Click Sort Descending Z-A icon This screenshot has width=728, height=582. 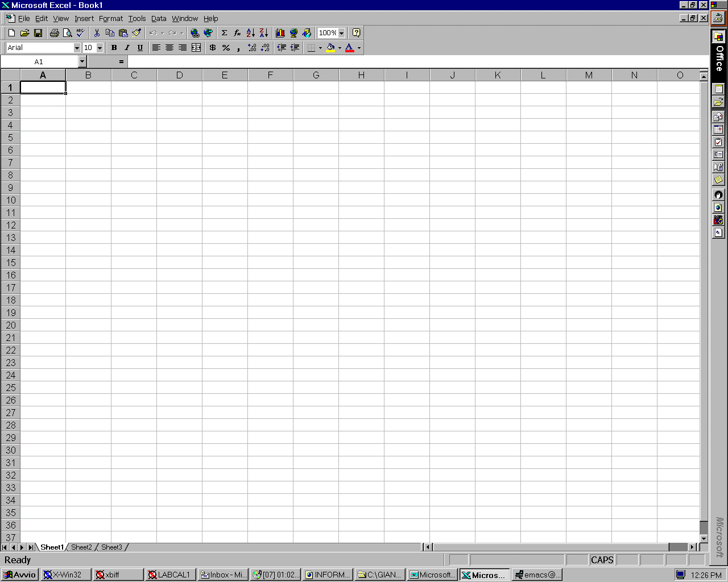tap(263, 33)
